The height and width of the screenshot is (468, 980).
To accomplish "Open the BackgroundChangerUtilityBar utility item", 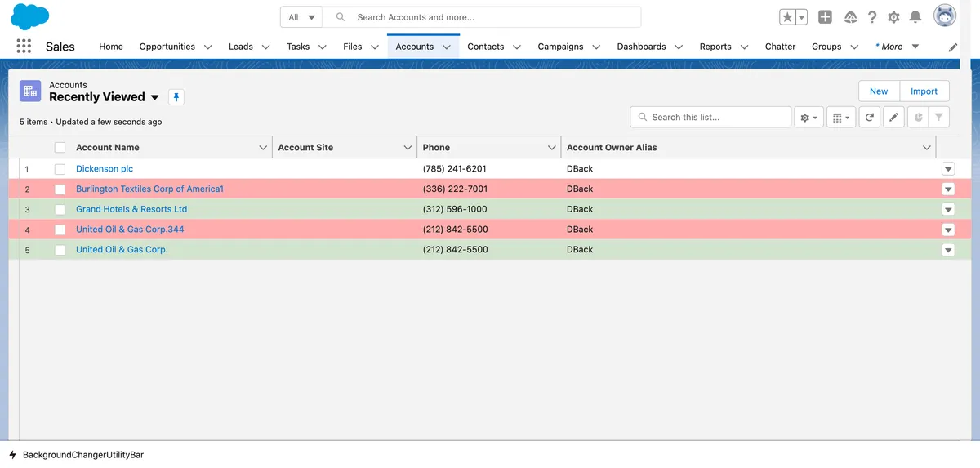I will pos(76,455).
